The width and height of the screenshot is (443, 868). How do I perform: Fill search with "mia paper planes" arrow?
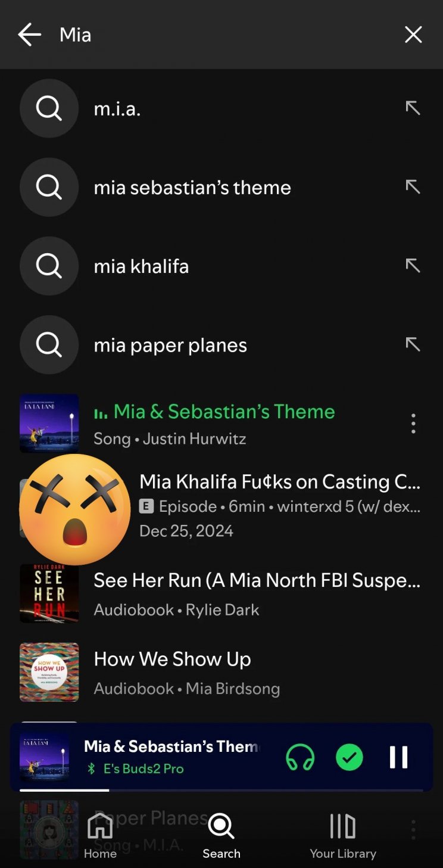(x=413, y=344)
